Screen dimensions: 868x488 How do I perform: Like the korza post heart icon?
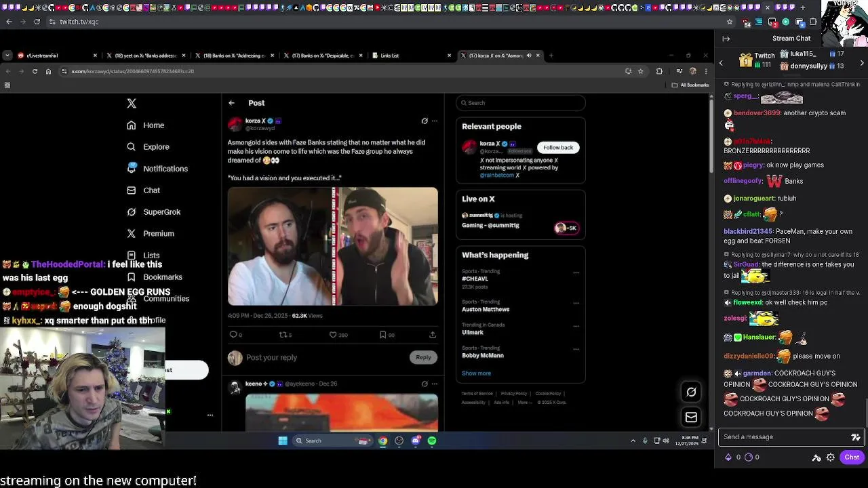tap(333, 335)
